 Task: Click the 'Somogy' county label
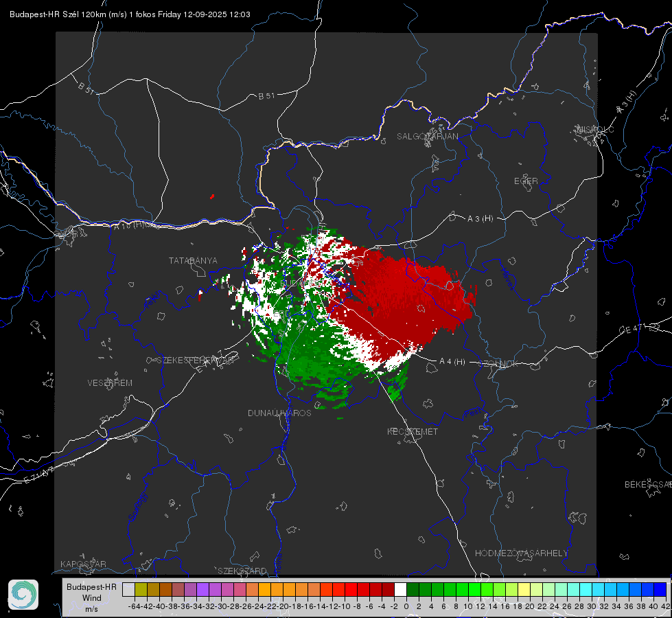click(137, 507)
